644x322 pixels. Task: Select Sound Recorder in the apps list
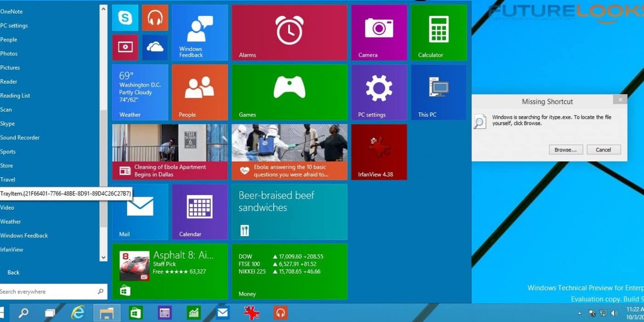[20, 138]
